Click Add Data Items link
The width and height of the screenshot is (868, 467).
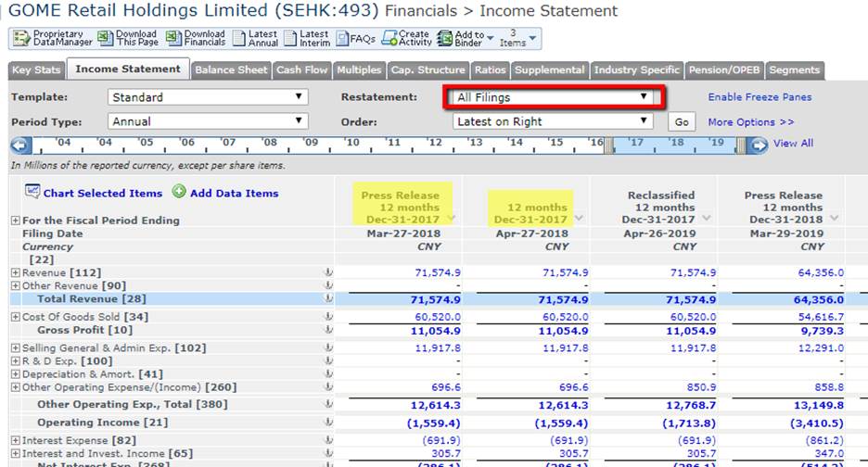pos(235,193)
